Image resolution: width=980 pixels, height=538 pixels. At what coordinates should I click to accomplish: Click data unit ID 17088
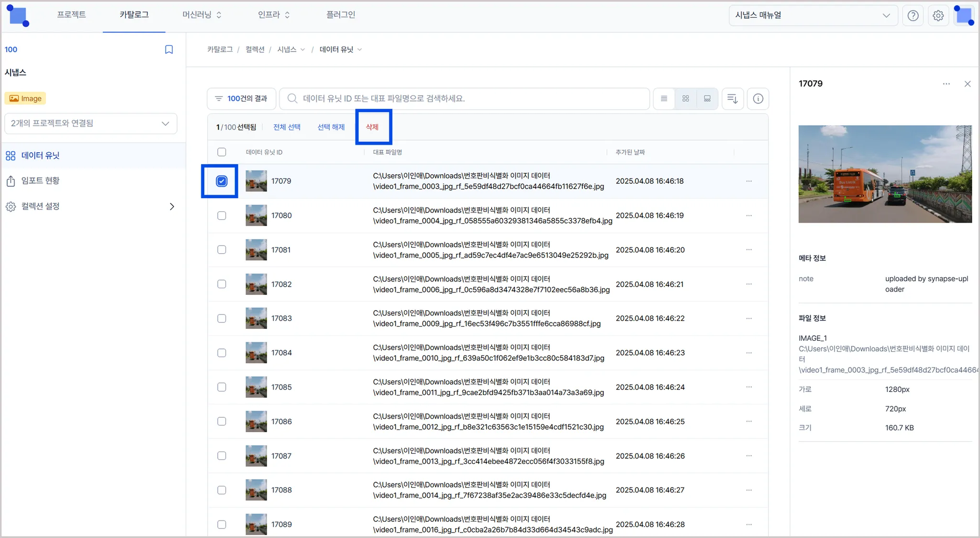pos(281,490)
